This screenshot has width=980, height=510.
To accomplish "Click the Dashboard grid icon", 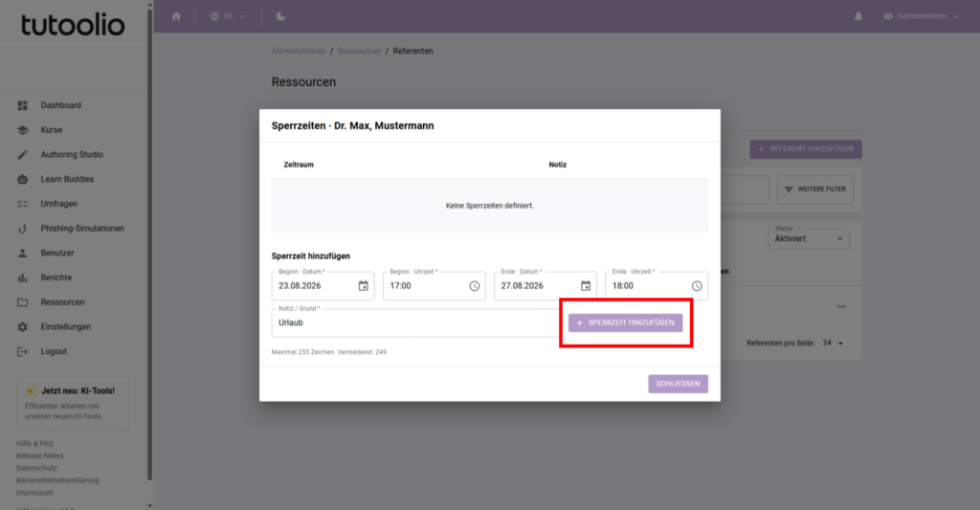I will point(23,105).
